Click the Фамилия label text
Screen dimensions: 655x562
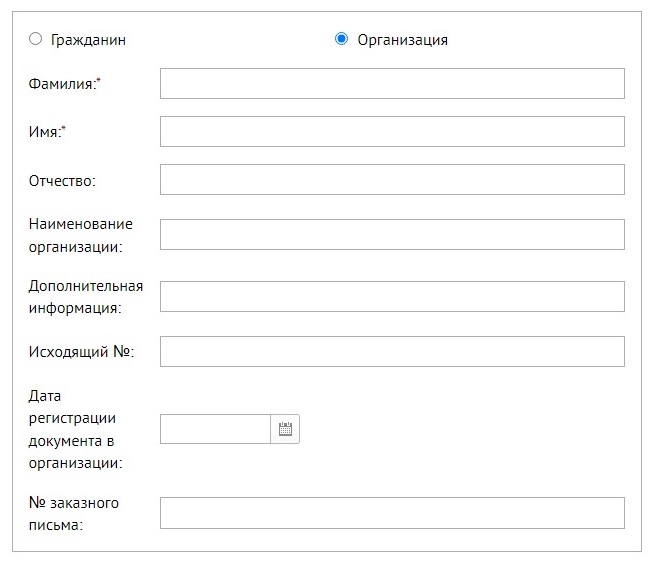[64, 84]
